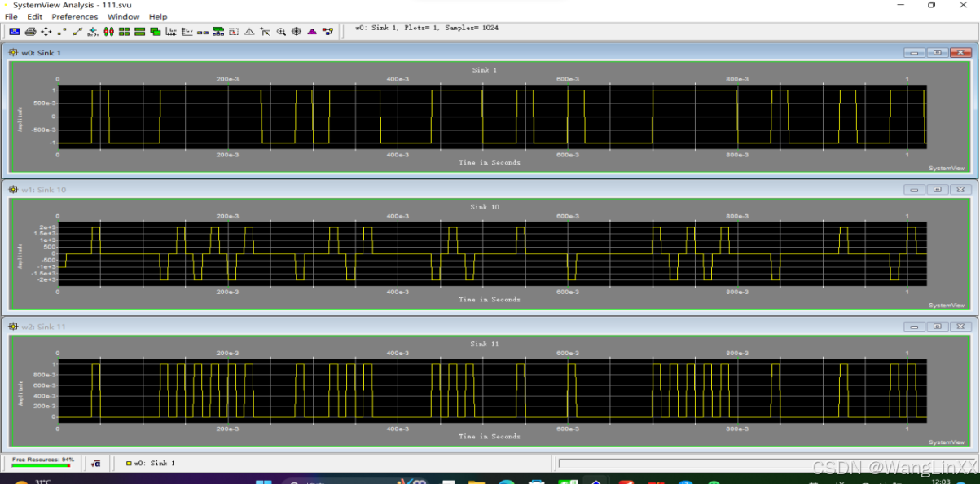Viewport: 980px width, 484px height.
Task: Maximize the w0: Sink 1 plot window
Action: pyautogui.click(x=938, y=53)
